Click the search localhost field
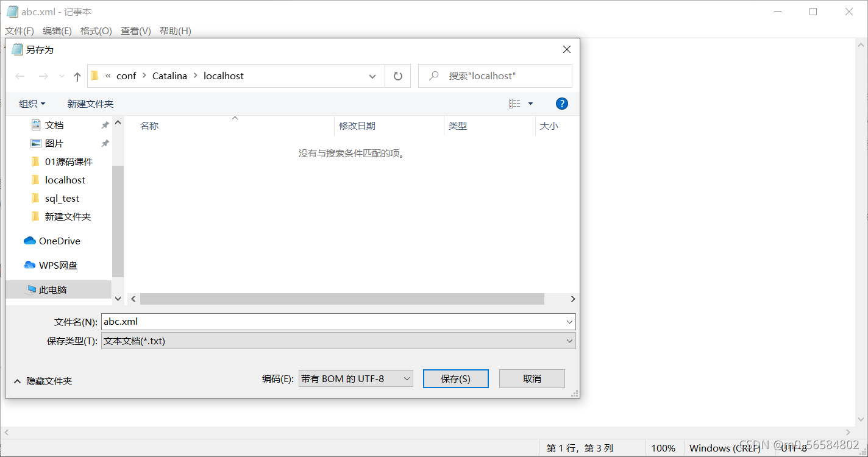This screenshot has width=868, height=457. point(495,76)
